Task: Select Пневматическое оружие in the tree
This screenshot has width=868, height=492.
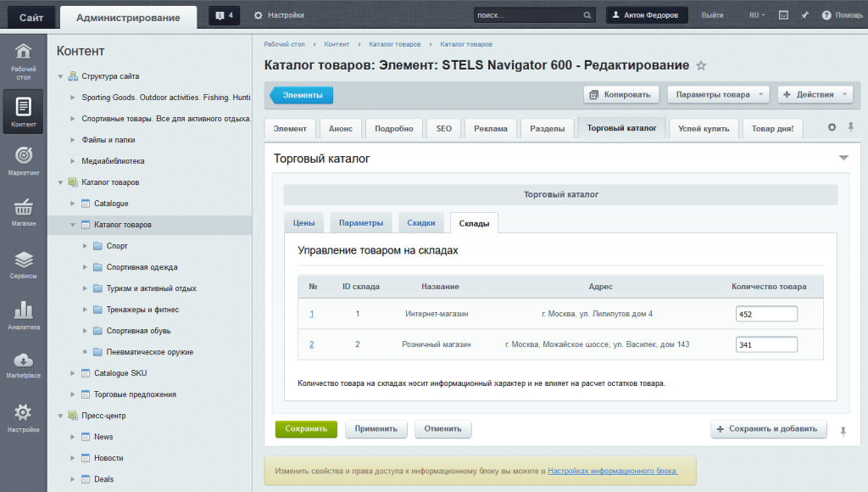Action: (x=149, y=352)
